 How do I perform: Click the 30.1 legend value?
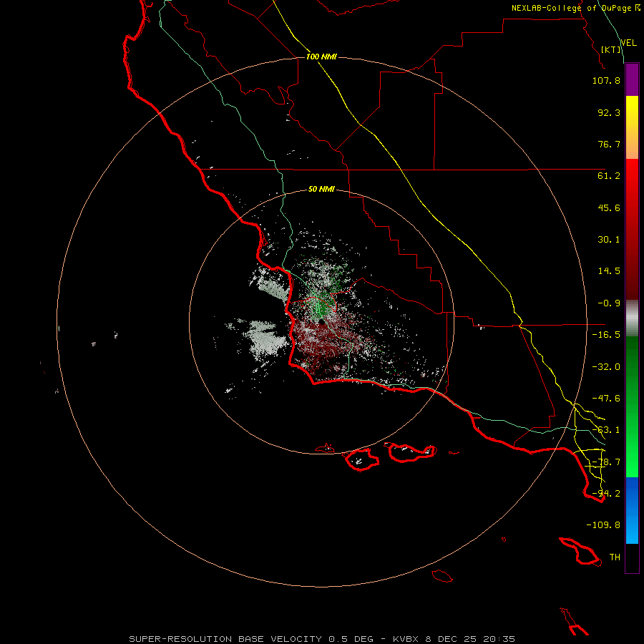point(609,240)
